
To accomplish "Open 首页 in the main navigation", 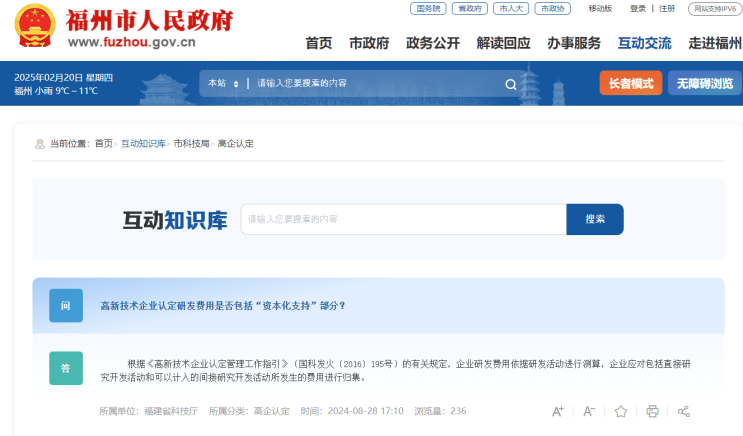I will pyautogui.click(x=318, y=43).
